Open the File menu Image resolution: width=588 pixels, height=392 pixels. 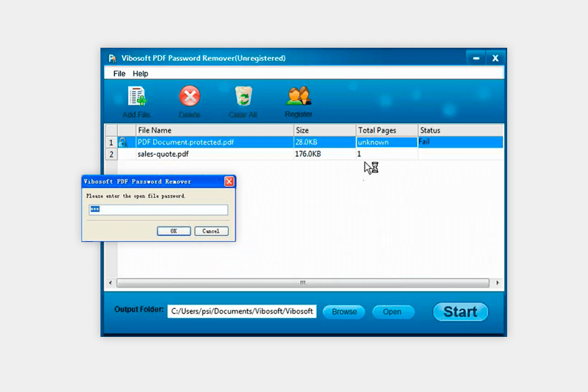(x=119, y=73)
